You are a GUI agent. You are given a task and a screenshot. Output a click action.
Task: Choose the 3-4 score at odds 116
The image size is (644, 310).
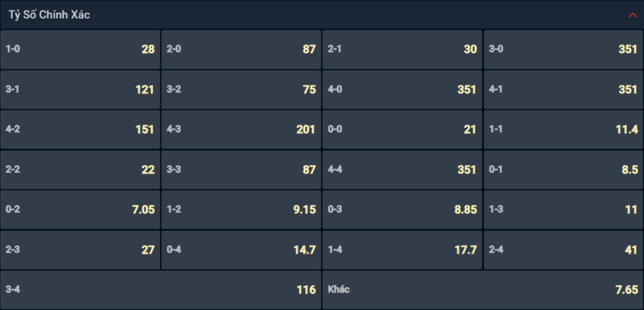point(160,290)
